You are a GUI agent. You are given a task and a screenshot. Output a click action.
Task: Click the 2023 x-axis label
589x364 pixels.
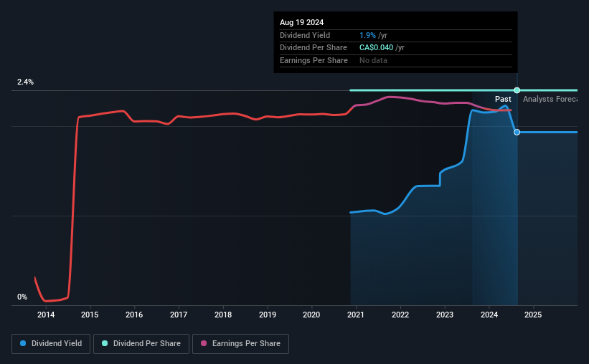(445, 315)
